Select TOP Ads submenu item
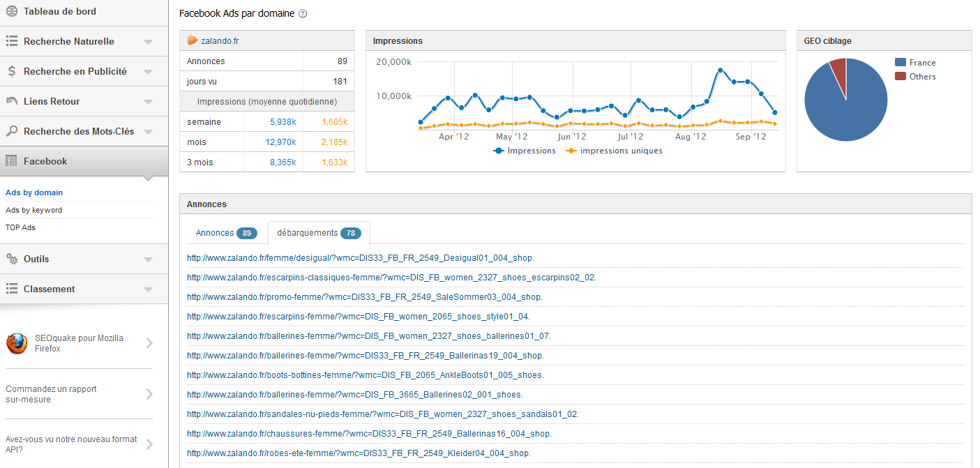 pyautogui.click(x=20, y=227)
